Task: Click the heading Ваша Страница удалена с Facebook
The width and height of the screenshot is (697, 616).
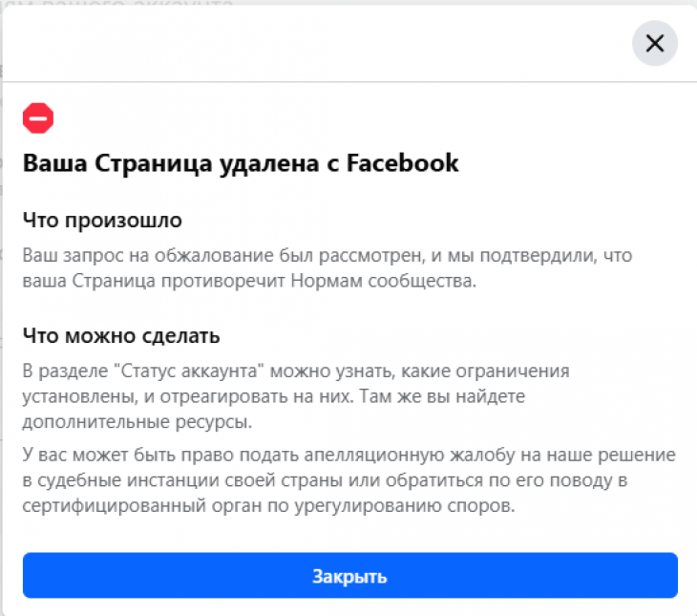Action: [241, 163]
